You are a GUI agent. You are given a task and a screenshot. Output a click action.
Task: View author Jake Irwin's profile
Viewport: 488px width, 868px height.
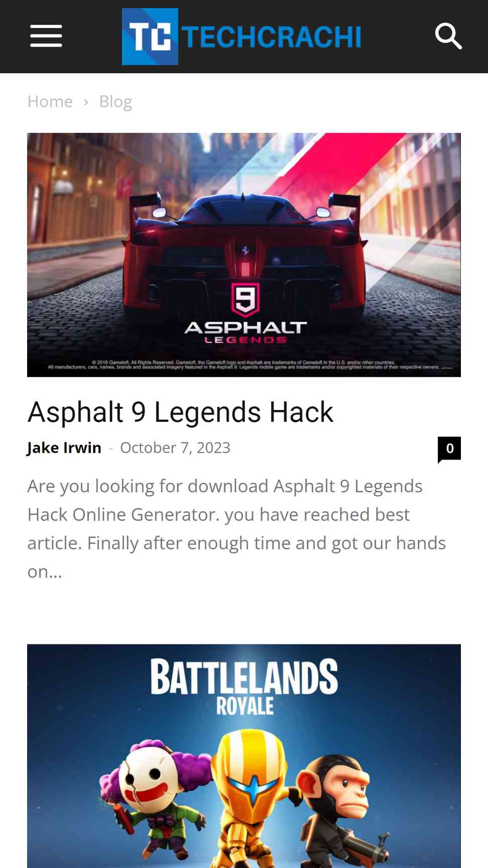coord(64,448)
